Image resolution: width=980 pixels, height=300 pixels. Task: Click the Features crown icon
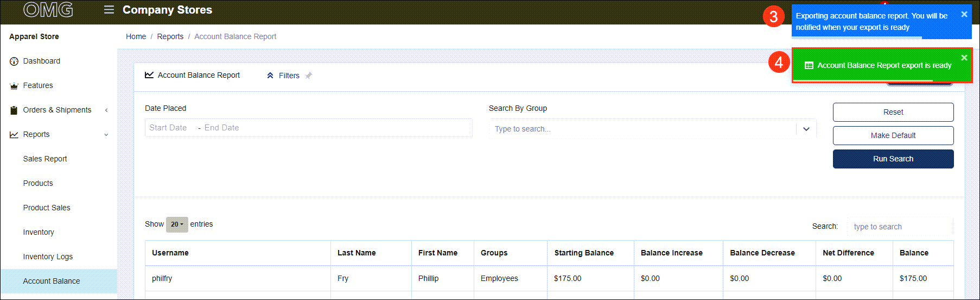[x=14, y=86]
